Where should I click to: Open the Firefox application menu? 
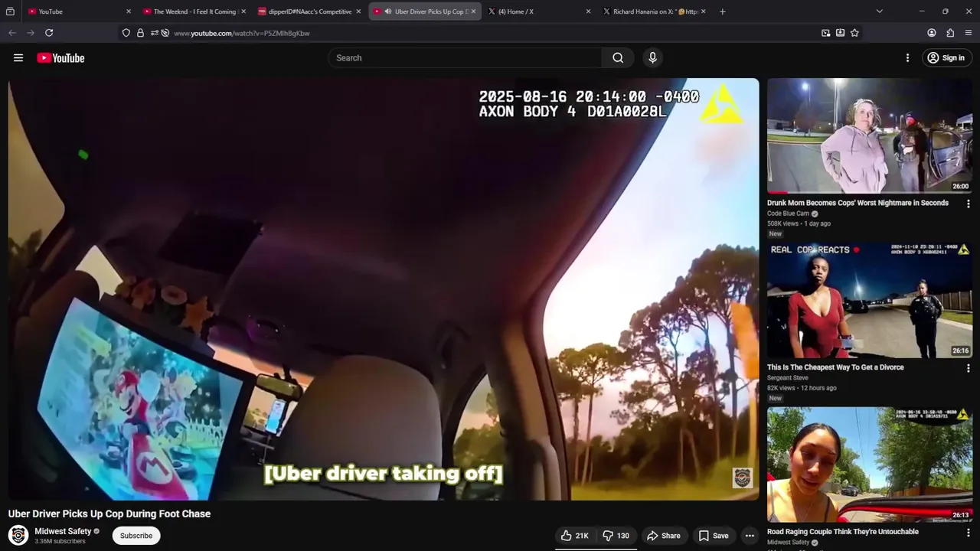click(x=969, y=33)
